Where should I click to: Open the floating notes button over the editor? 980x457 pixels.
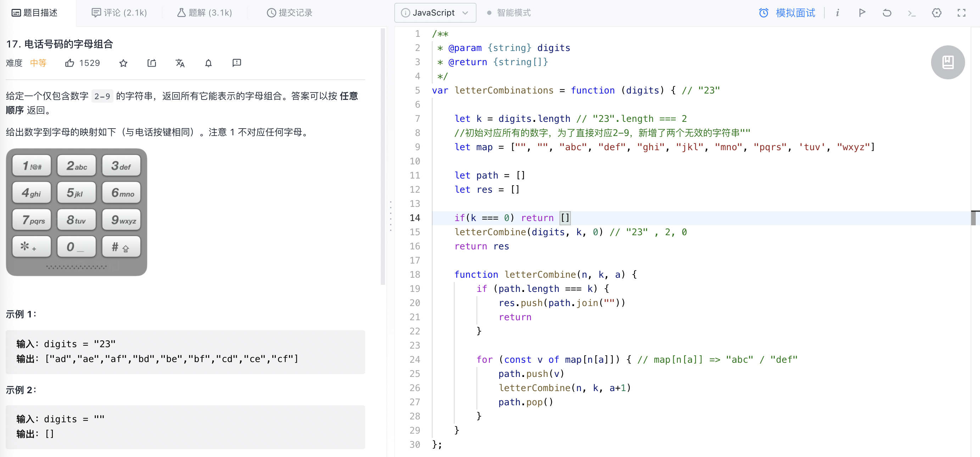pyautogui.click(x=948, y=62)
